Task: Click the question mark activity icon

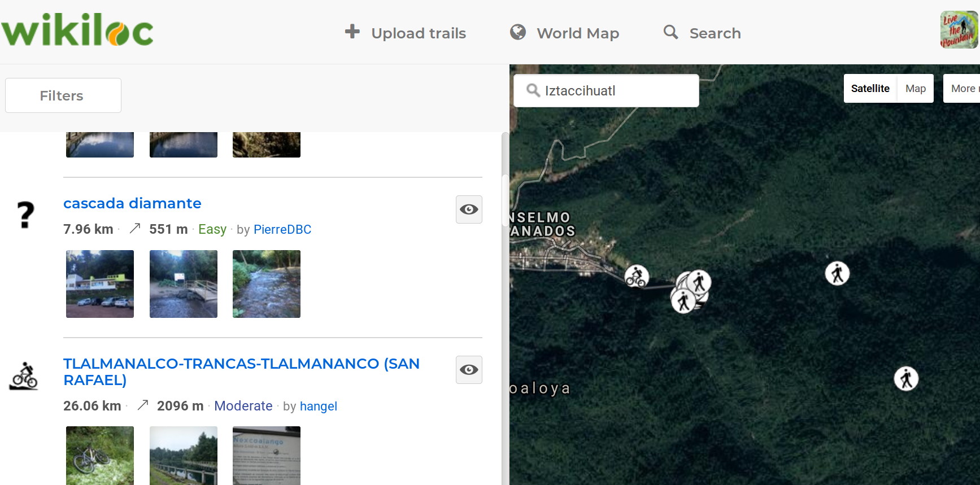Action: 25,215
